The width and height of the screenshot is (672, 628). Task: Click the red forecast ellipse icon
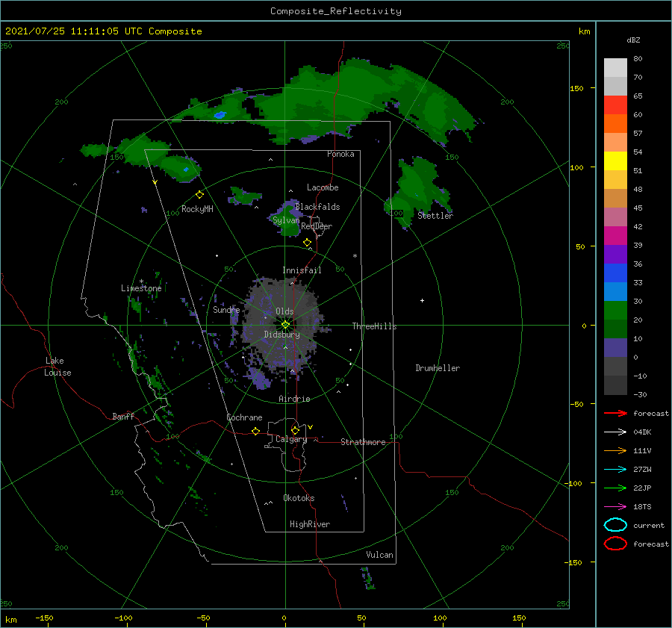click(x=615, y=544)
